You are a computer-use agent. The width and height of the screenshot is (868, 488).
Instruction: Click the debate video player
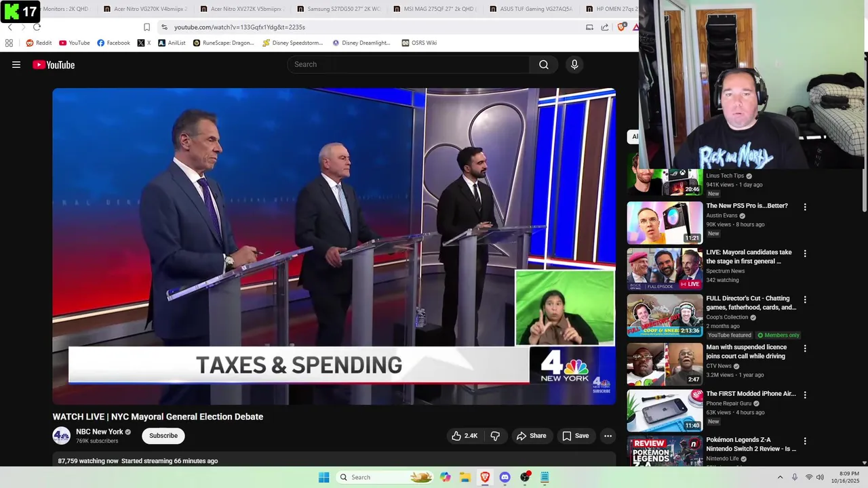pos(334,246)
